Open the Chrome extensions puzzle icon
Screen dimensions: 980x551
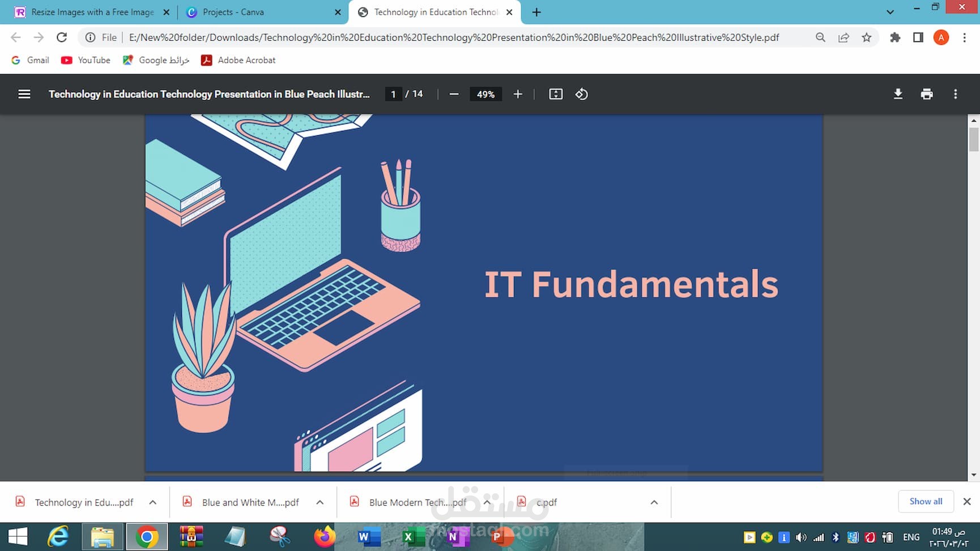coord(895,37)
